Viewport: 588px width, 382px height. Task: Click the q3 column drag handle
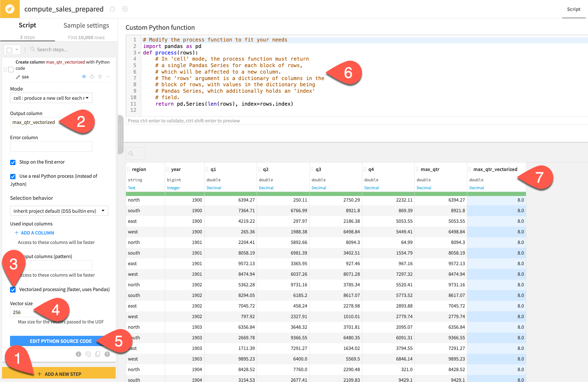tap(312, 169)
